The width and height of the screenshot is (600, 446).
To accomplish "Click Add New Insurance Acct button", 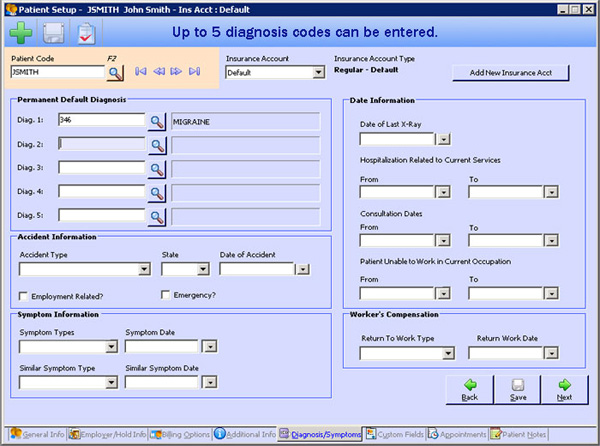I will click(511, 72).
